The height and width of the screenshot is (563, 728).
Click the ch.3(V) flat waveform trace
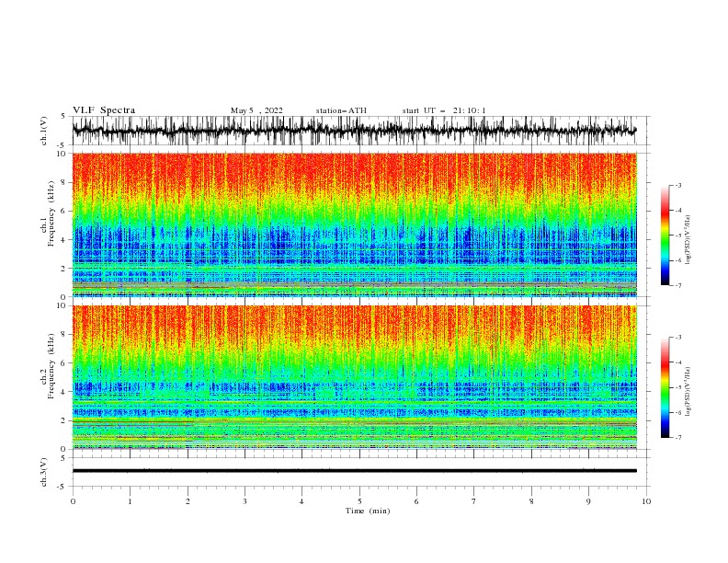354,471
